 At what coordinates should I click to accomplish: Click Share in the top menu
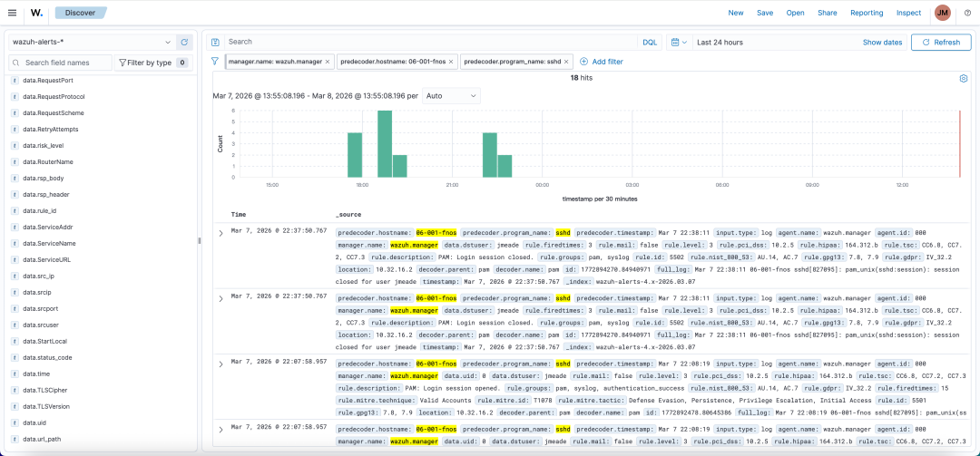tap(827, 13)
